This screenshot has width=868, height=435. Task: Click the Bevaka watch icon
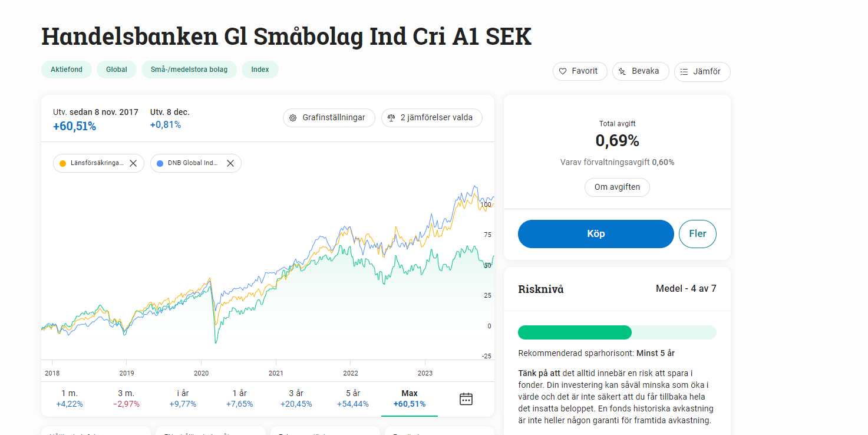tap(622, 71)
